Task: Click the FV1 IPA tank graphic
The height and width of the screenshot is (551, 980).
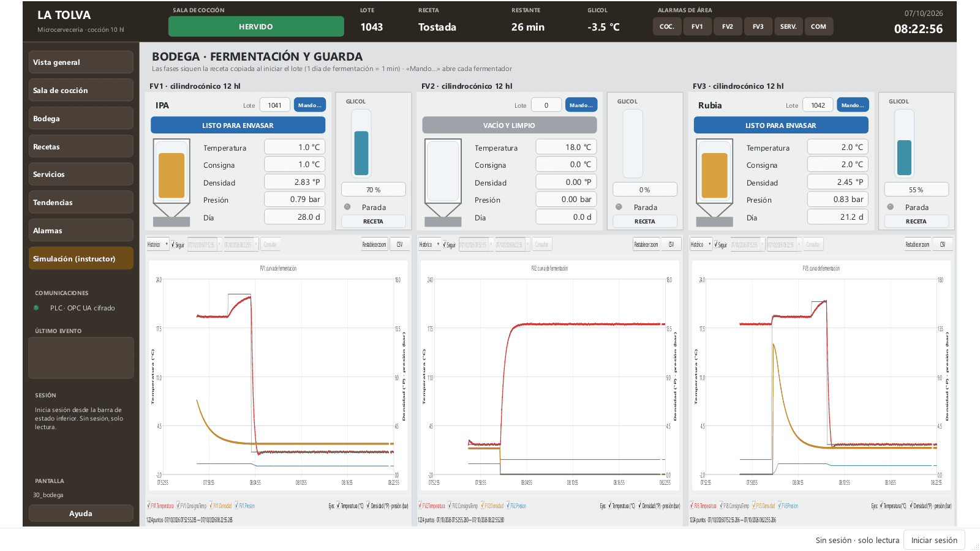Action: click(x=171, y=182)
